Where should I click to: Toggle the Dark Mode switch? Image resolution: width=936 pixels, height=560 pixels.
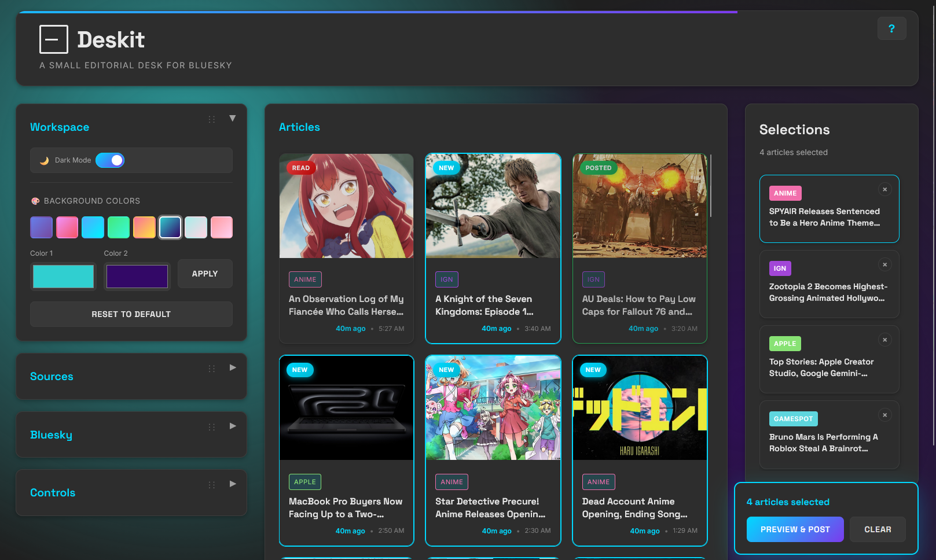(x=110, y=160)
